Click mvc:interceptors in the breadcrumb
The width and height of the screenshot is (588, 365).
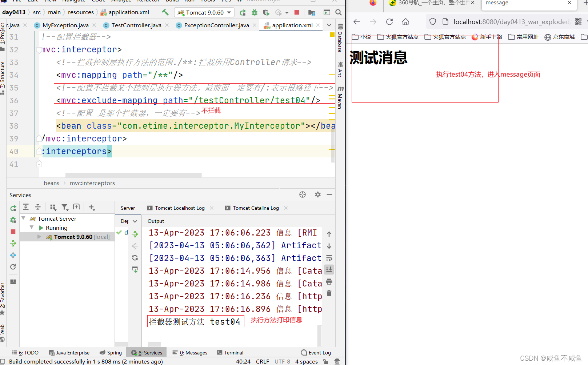tap(92, 183)
